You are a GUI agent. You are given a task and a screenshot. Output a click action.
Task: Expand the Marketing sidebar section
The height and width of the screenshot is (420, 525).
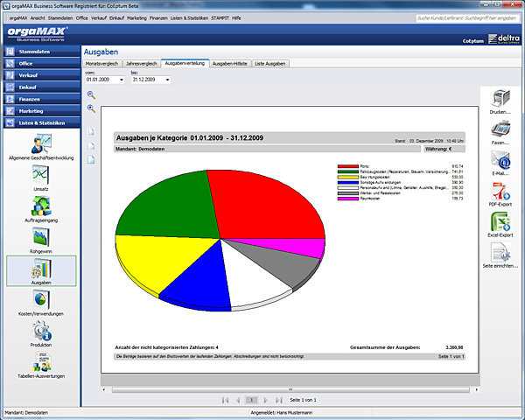[x=42, y=111]
